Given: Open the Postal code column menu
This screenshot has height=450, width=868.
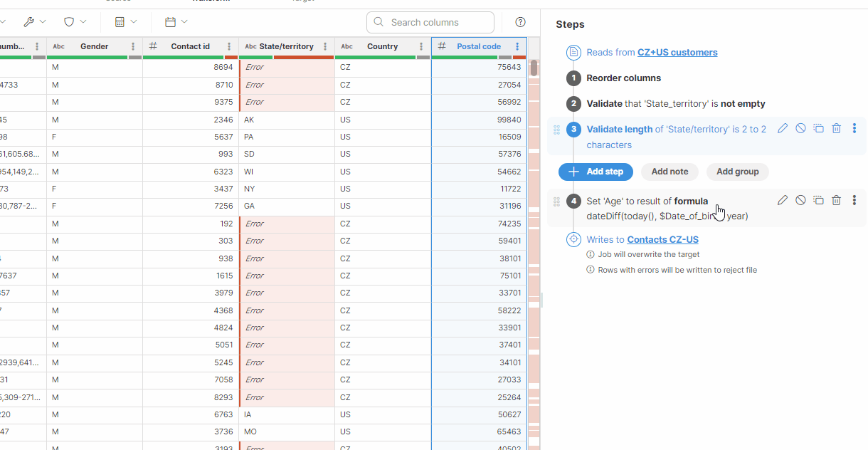Looking at the screenshot, I should click(517, 46).
